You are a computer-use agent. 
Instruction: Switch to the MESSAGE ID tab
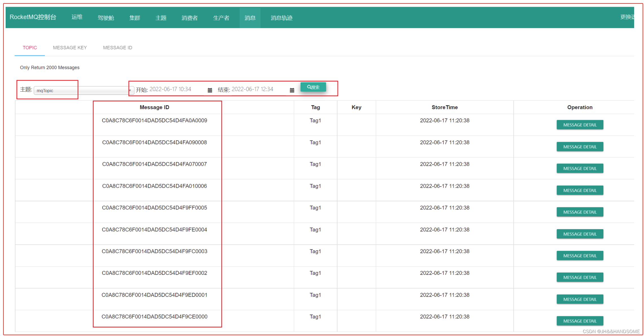pyautogui.click(x=117, y=48)
